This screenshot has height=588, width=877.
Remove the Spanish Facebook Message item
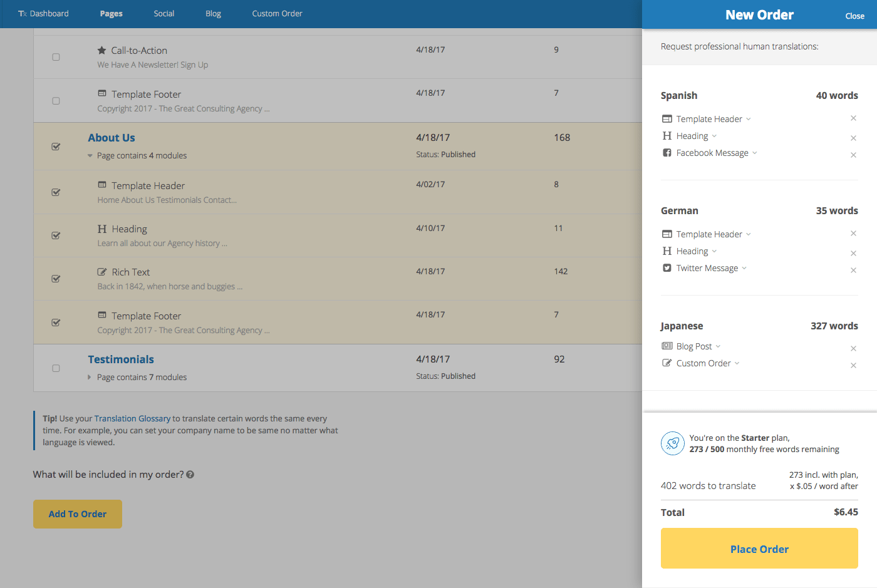[x=853, y=155]
